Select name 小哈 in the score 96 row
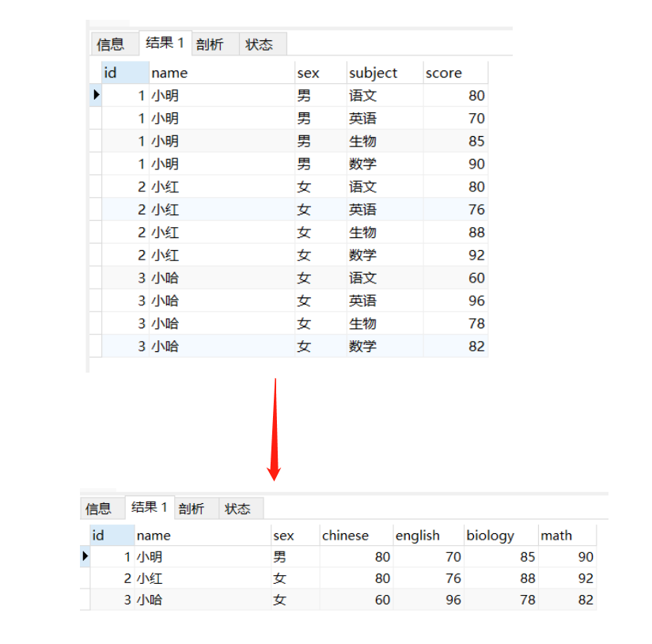652x644 pixels. (x=222, y=301)
